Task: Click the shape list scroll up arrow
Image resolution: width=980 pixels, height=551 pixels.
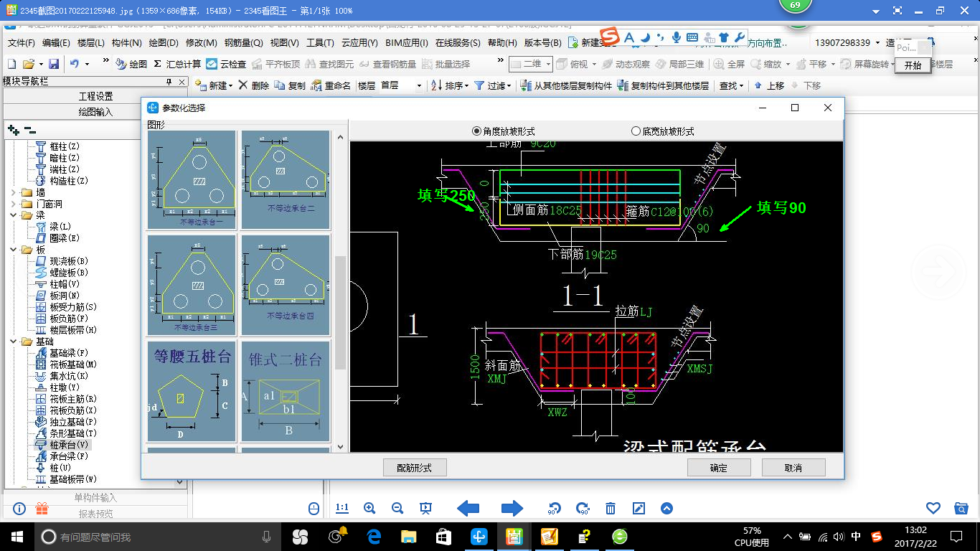Action: point(340,136)
